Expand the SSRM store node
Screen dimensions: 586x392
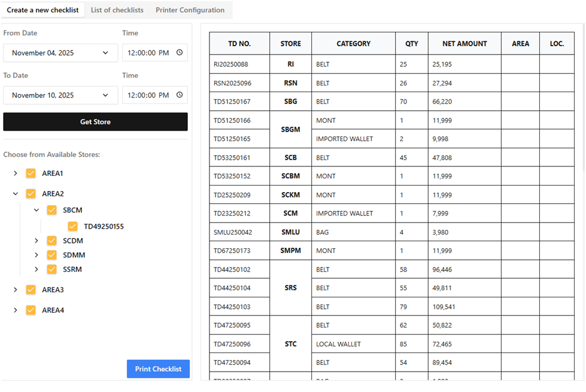tap(37, 269)
